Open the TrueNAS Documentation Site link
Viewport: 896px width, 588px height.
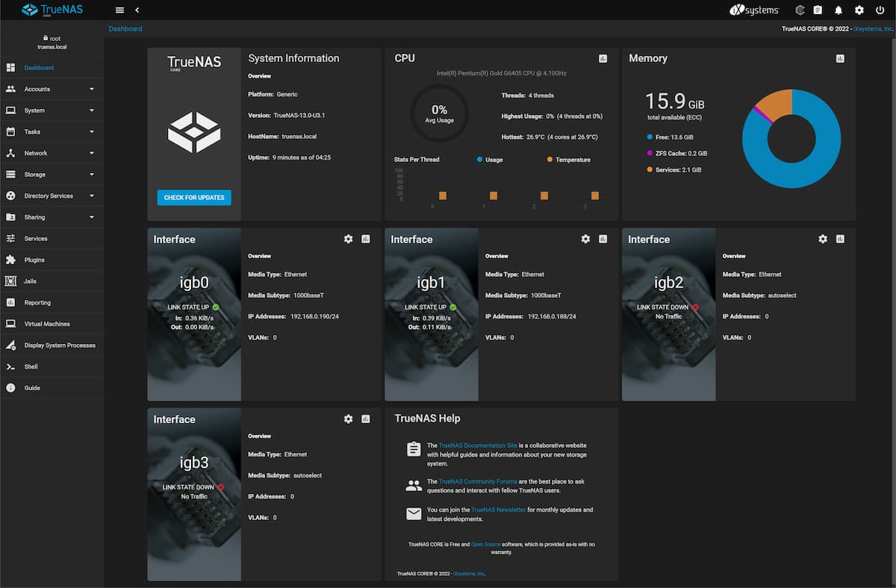pos(478,445)
